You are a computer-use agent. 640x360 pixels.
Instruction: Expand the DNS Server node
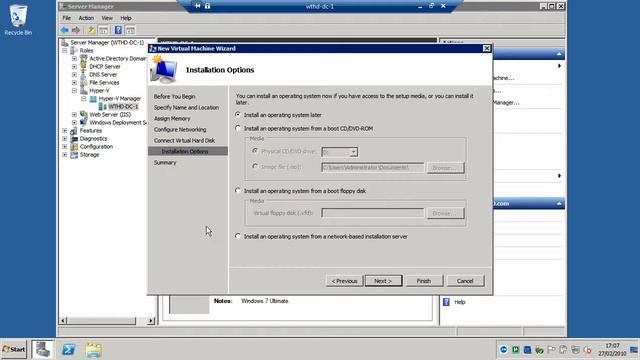74,75
